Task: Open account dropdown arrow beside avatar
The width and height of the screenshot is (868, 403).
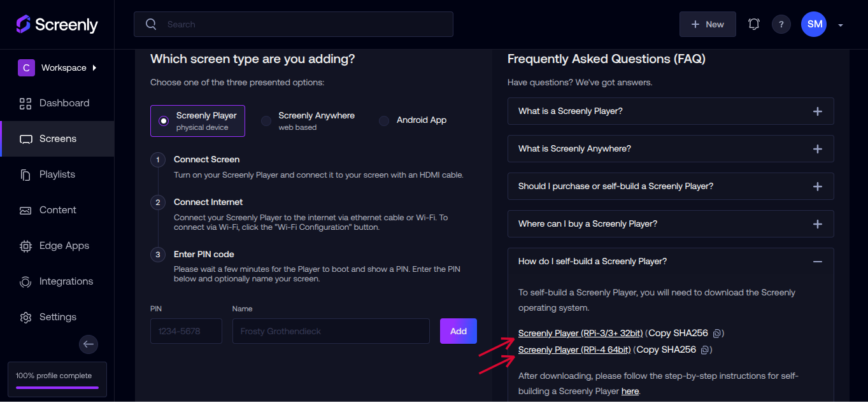Action: pyautogui.click(x=841, y=25)
